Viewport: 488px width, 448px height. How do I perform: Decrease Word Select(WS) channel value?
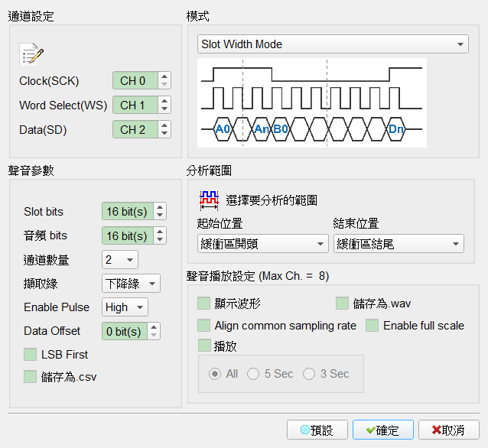coord(164,109)
